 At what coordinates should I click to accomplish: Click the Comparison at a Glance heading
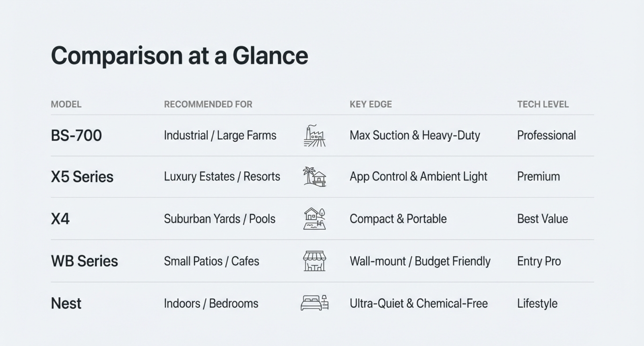pyautogui.click(x=180, y=56)
